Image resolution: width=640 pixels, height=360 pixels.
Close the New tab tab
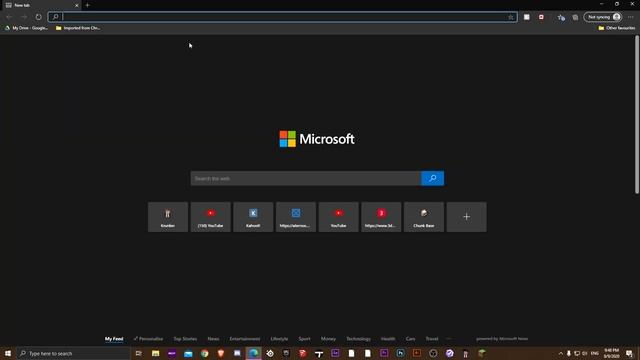pyautogui.click(x=76, y=5)
